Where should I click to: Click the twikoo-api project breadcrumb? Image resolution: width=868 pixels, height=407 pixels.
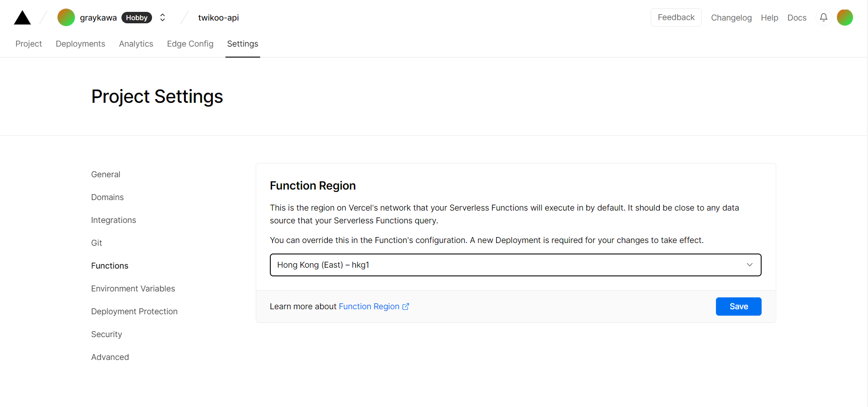click(218, 18)
